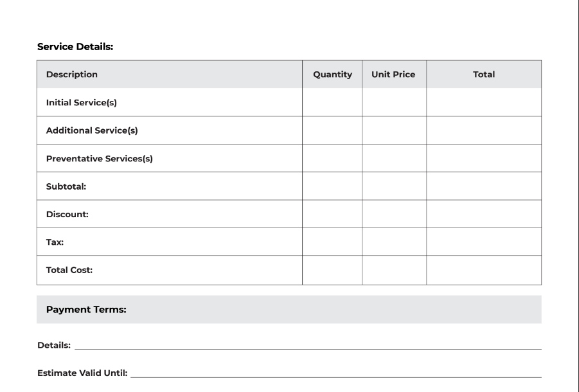Select the Additional Service(s) unit price cell

[x=394, y=130]
